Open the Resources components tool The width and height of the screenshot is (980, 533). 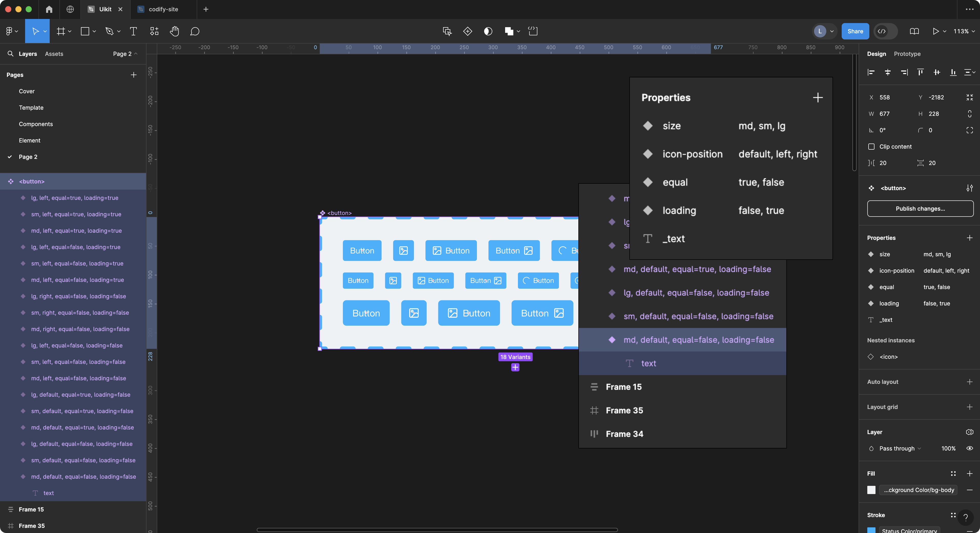(x=154, y=31)
